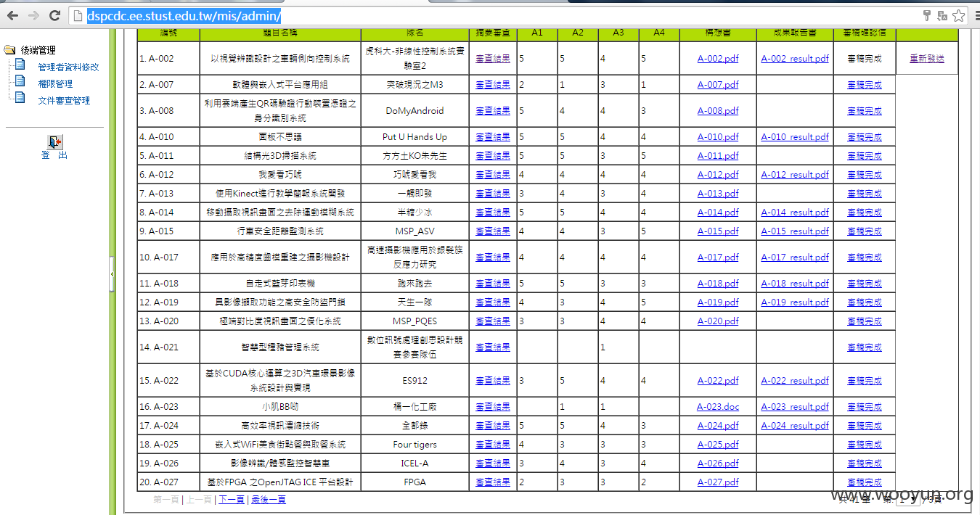Screen dimensions: 980x515
Task: Click team name ES912
Action: tap(415, 381)
